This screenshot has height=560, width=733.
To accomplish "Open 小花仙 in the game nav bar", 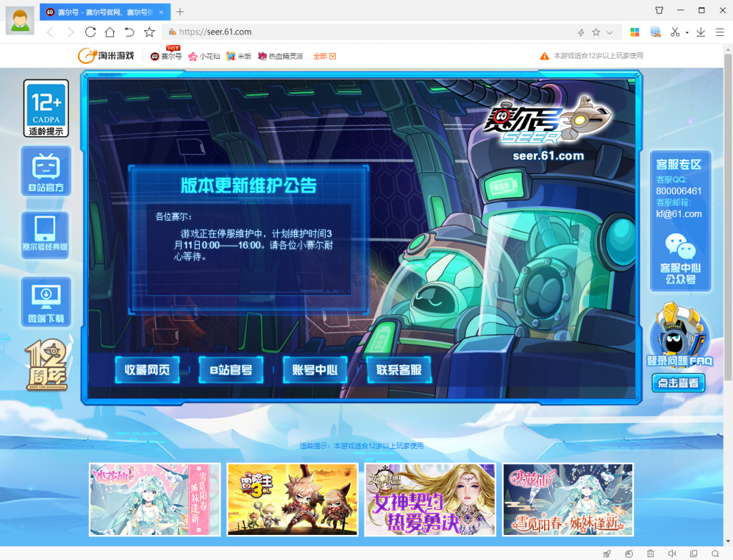I will pos(204,56).
